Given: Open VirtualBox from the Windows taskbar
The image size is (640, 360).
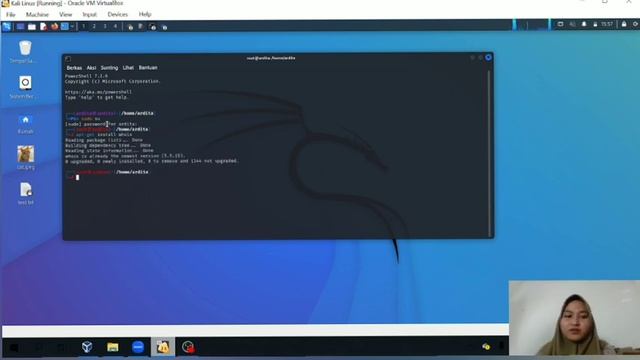Looking at the screenshot, I should (87, 347).
